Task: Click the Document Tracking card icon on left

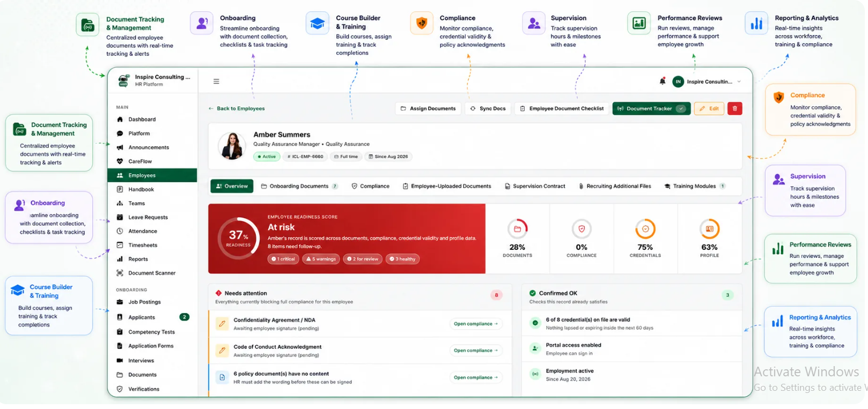Action: [20, 129]
